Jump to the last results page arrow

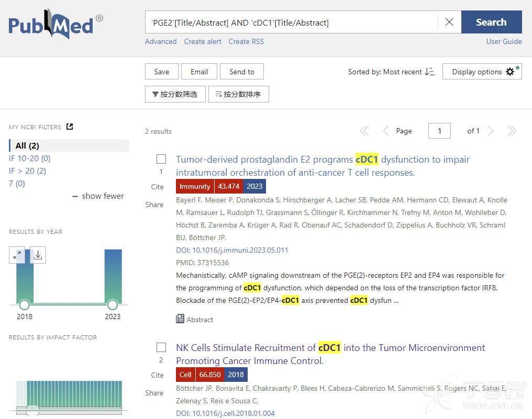[x=512, y=131]
